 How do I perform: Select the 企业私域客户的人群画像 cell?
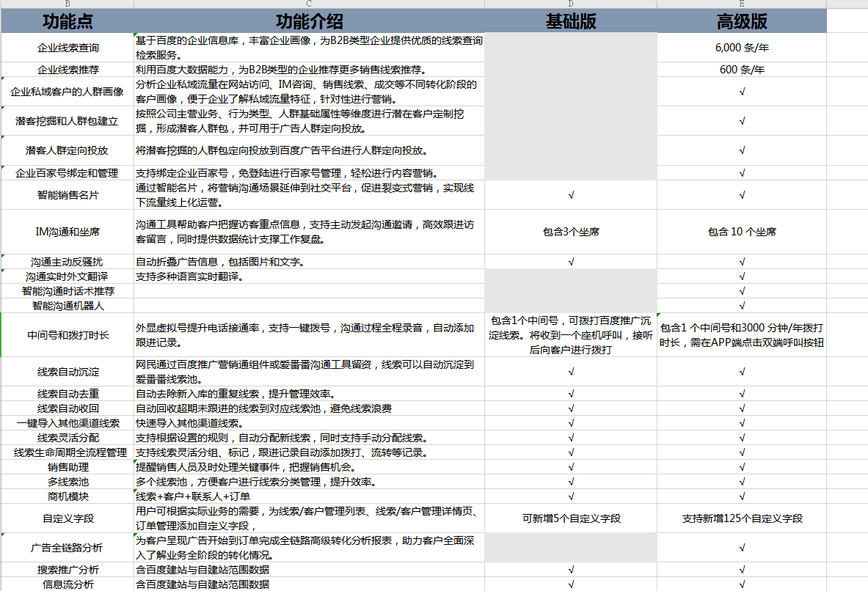(x=68, y=92)
